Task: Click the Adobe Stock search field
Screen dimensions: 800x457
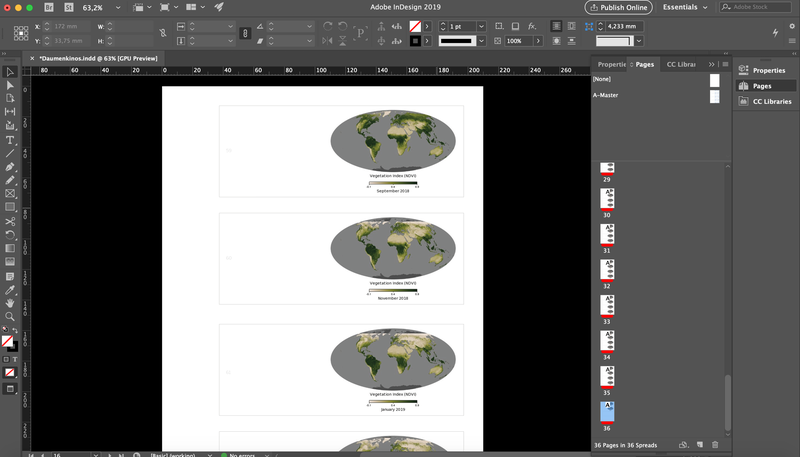Action: tap(756, 7)
